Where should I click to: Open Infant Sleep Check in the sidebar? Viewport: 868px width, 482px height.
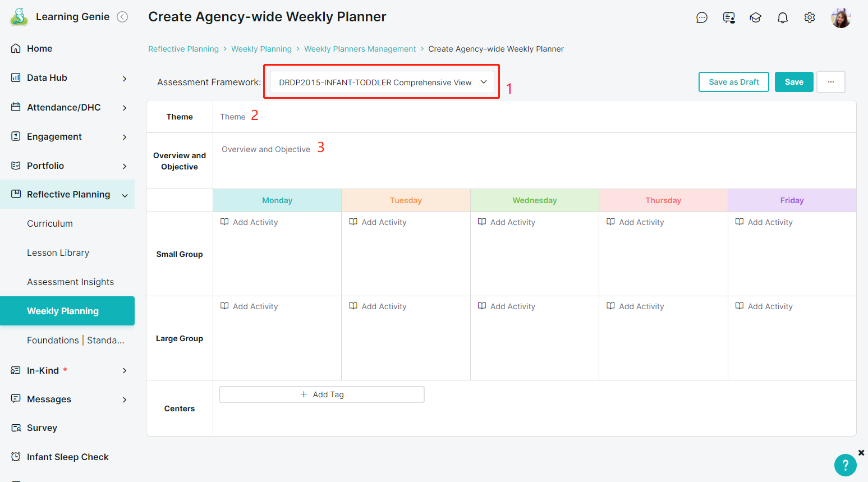pos(67,457)
